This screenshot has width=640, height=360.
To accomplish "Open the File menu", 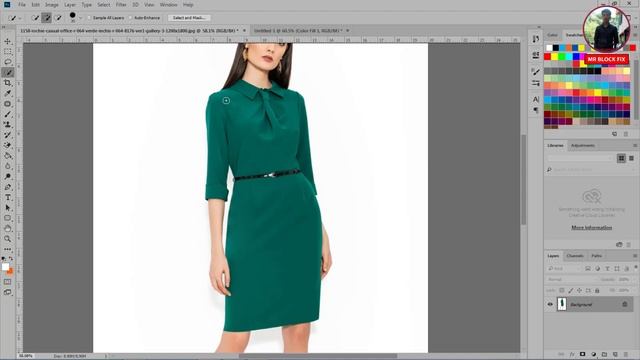I will point(22,4).
